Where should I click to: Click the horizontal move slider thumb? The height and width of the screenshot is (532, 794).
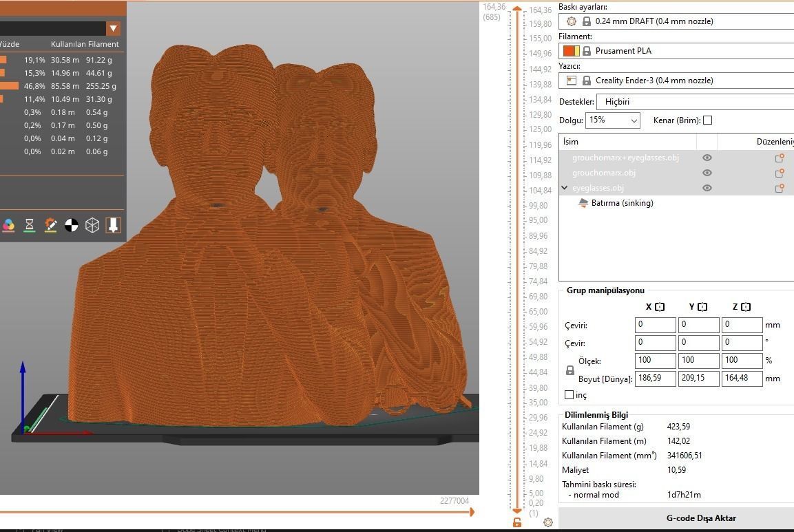click(x=472, y=512)
